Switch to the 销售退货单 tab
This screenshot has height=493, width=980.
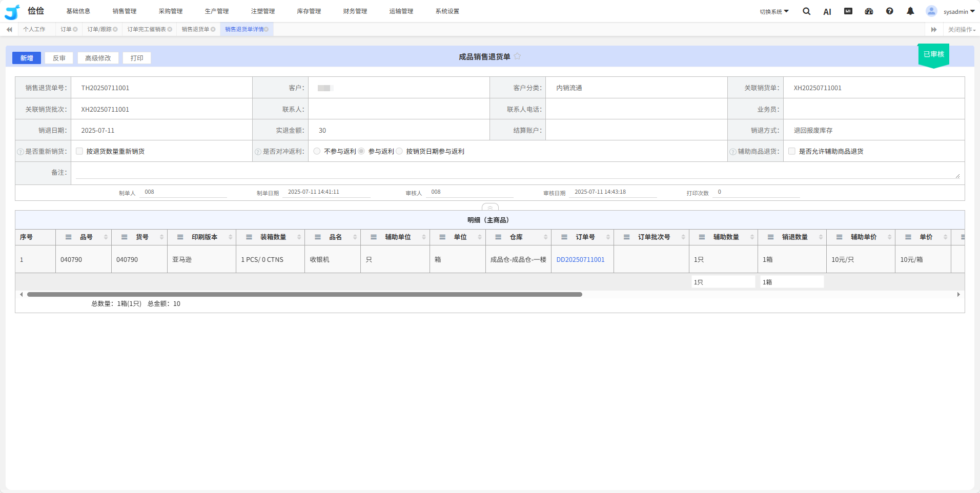[195, 30]
